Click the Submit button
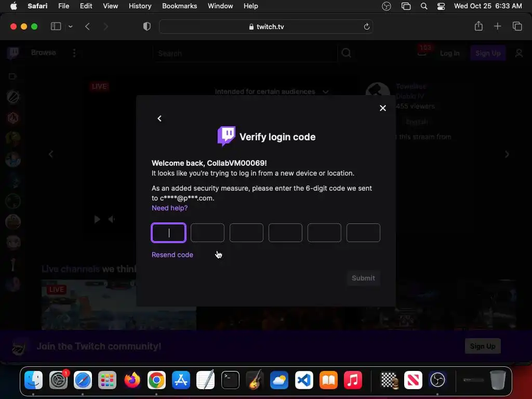Screen dimensions: 532x399 363,278
